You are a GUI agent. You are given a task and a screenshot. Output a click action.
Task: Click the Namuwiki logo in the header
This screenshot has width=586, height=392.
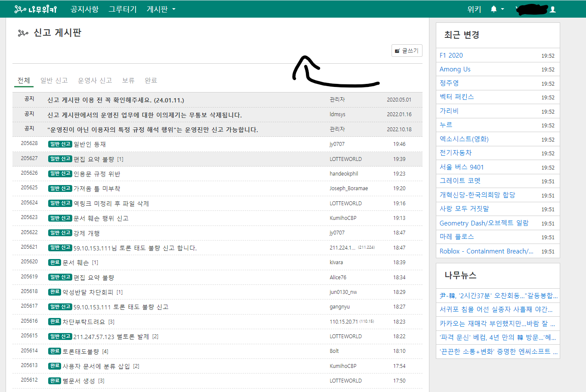click(x=35, y=9)
